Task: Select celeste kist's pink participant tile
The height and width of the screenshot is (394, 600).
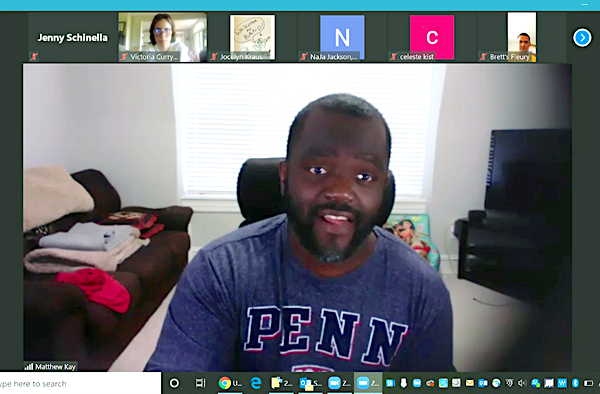Action: (x=432, y=37)
